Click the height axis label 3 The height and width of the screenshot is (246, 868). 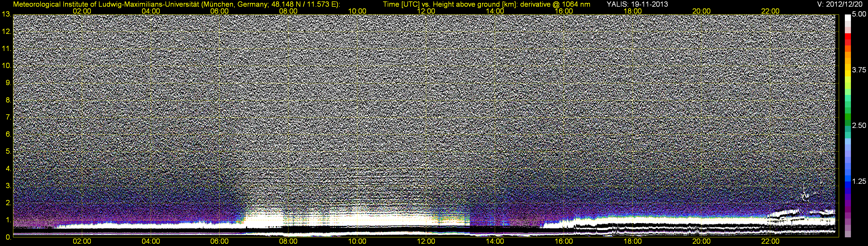[8, 186]
